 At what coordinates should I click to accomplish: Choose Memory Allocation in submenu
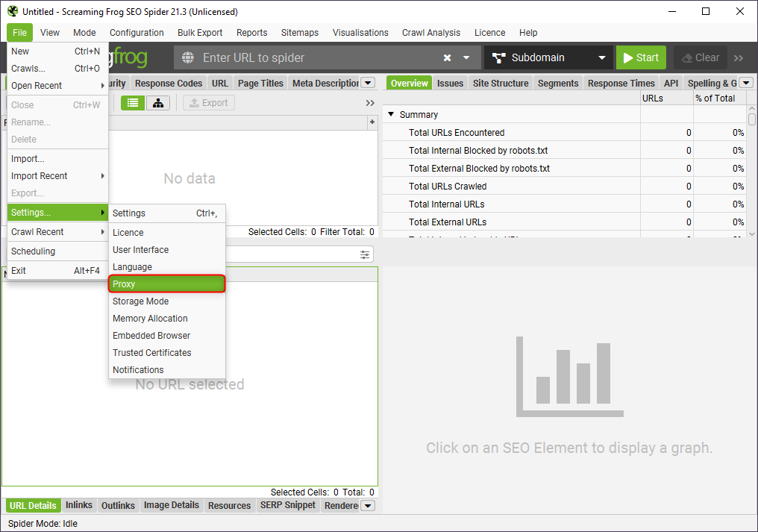pyautogui.click(x=167, y=319)
